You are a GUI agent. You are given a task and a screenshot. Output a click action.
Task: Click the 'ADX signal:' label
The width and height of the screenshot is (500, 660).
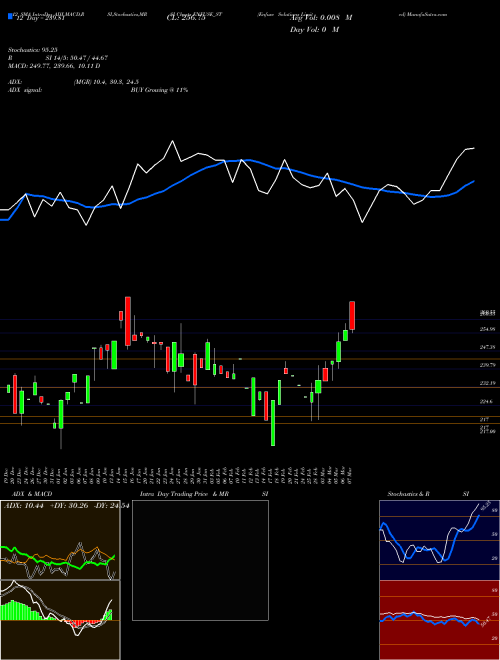pyautogui.click(x=24, y=90)
